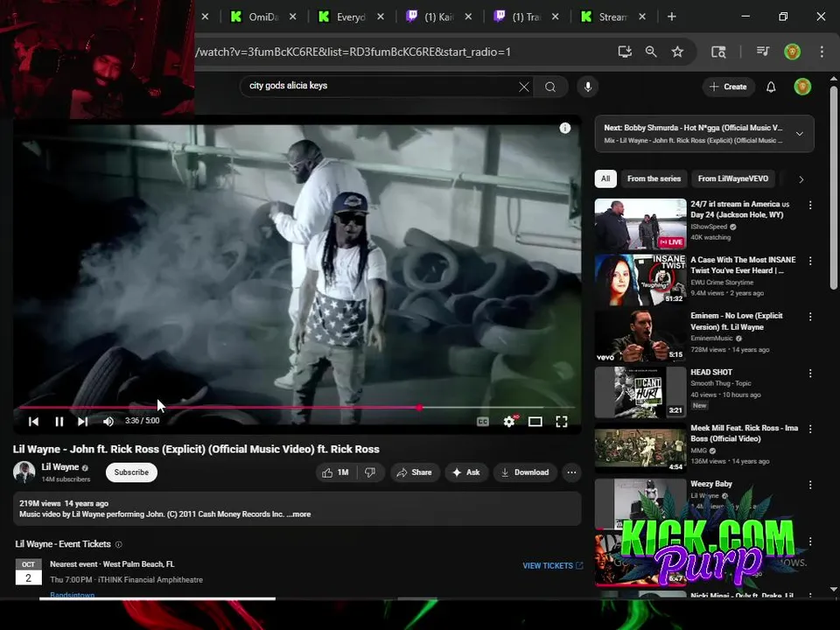This screenshot has width=840, height=630.
Task: Expand description with '...more'
Action: (x=299, y=514)
